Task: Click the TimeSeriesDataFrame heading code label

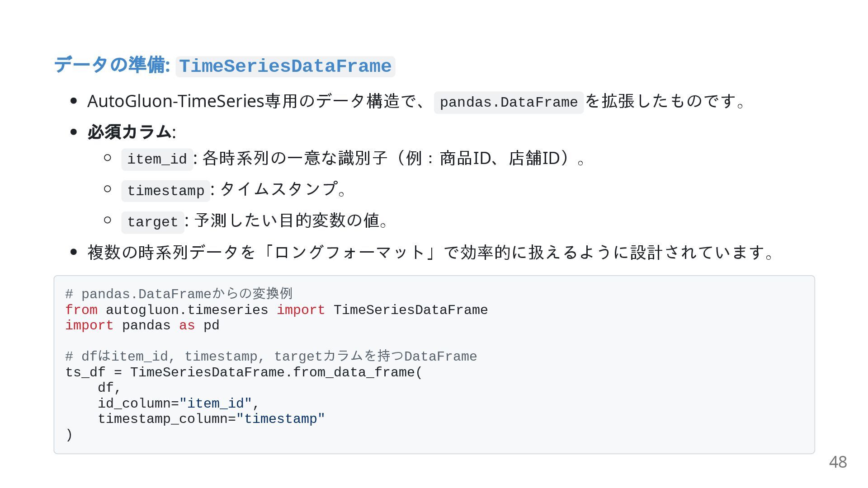Action: [285, 66]
